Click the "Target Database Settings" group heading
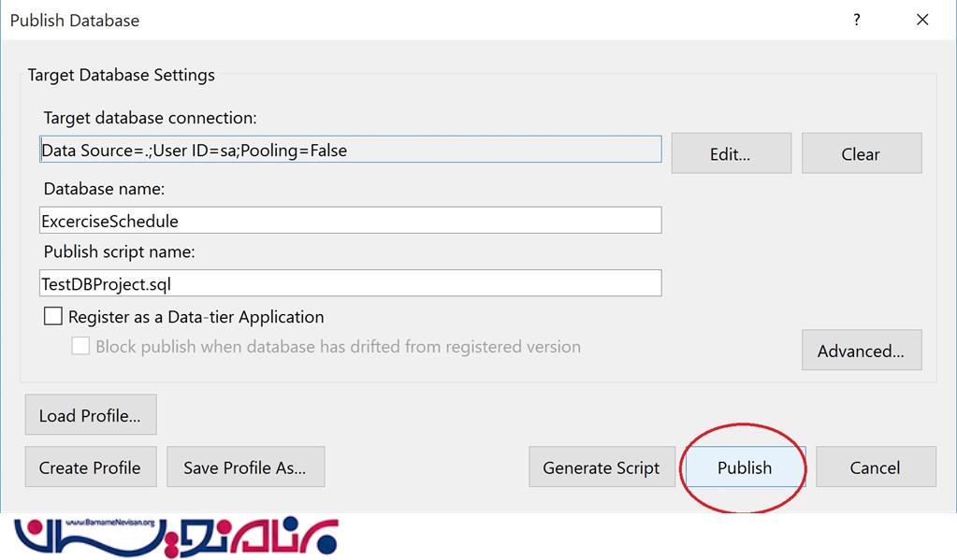 click(x=121, y=75)
